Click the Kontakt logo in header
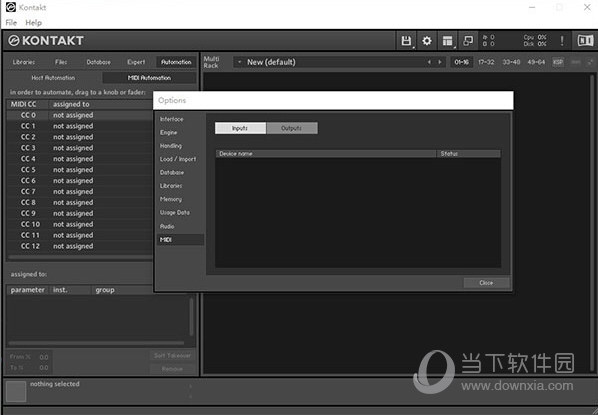The width and height of the screenshot is (598, 415). (x=46, y=40)
